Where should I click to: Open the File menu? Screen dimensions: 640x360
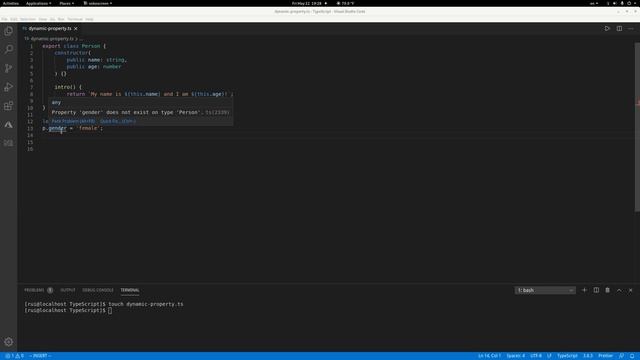pyautogui.click(x=4, y=19)
